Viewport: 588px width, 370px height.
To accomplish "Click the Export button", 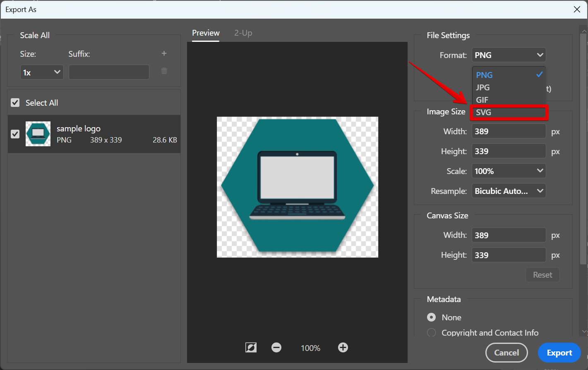I will (x=559, y=353).
